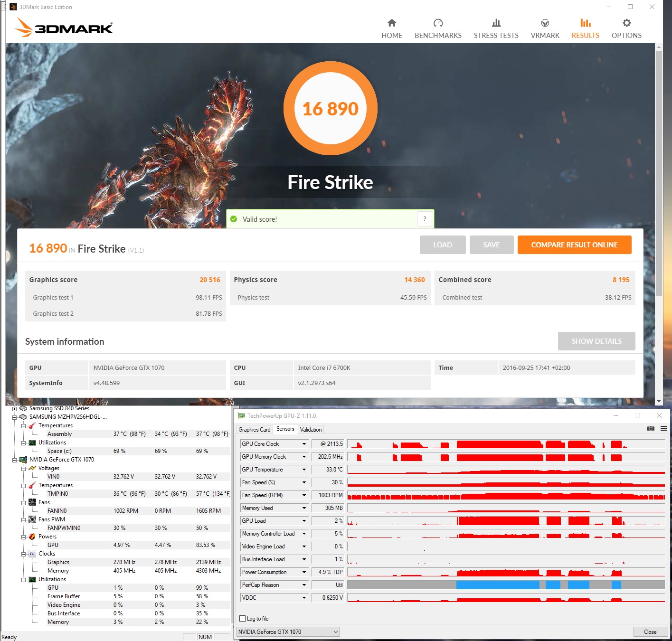The height and width of the screenshot is (641, 672).
Task: Open the PerfCap Reason sensor dropdown
Action: pyautogui.click(x=304, y=585)
